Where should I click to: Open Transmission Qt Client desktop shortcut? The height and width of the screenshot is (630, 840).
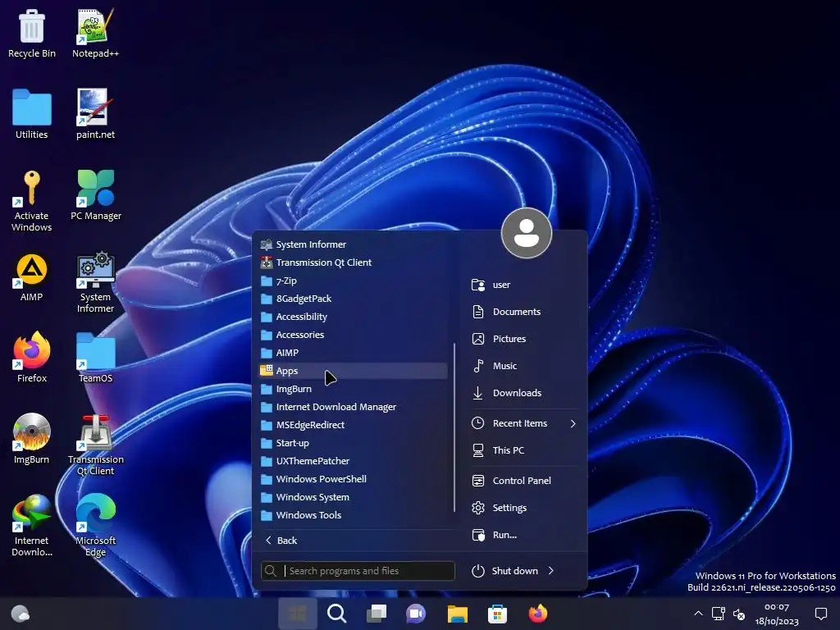96,445
